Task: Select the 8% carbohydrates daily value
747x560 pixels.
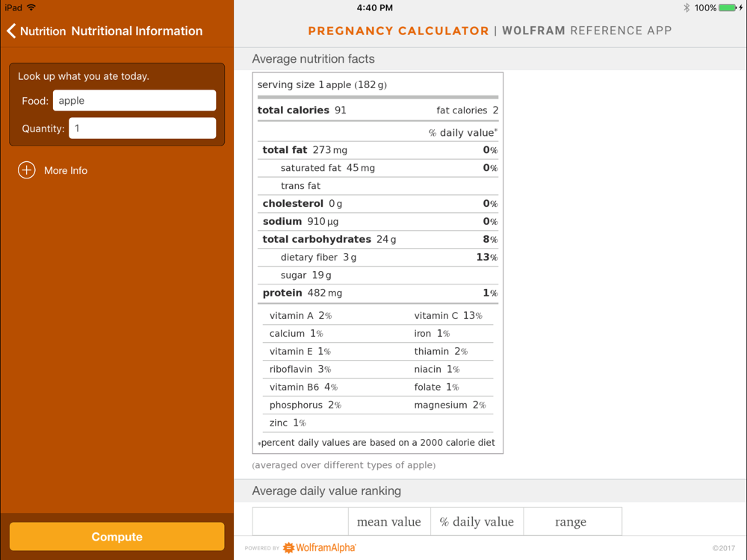Action: 490,239
